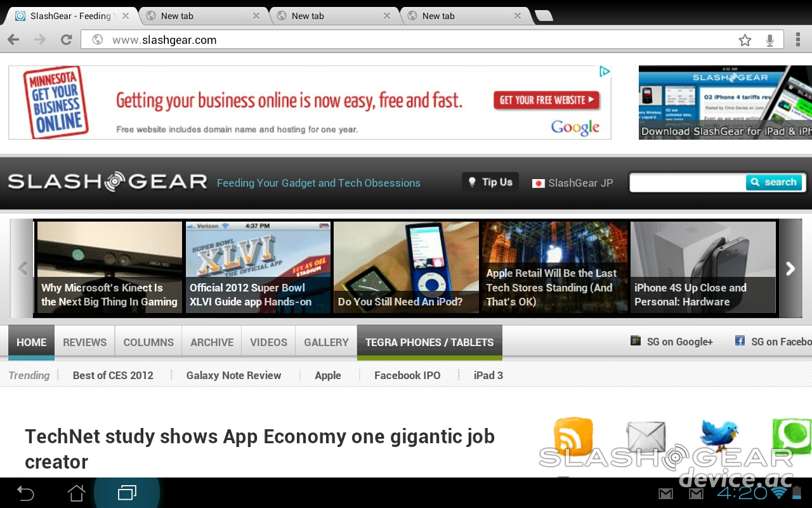Bookmark page with the star icon
The height and width of the screenshot is (508, 812).
pos(745,40)
